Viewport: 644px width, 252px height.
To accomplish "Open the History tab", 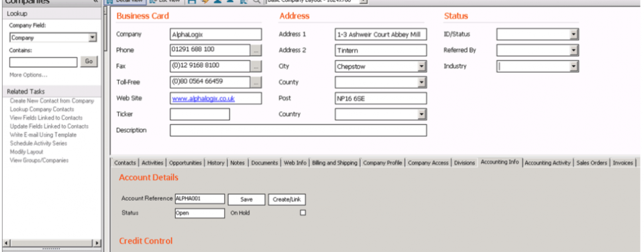I will (x=215, y=163).
